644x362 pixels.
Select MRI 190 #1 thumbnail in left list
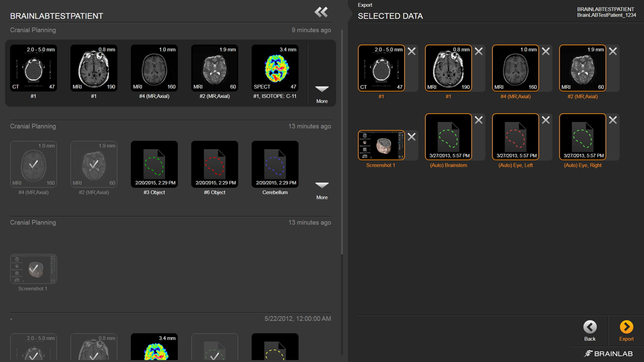pyautogui.click(x=94, y=68)
